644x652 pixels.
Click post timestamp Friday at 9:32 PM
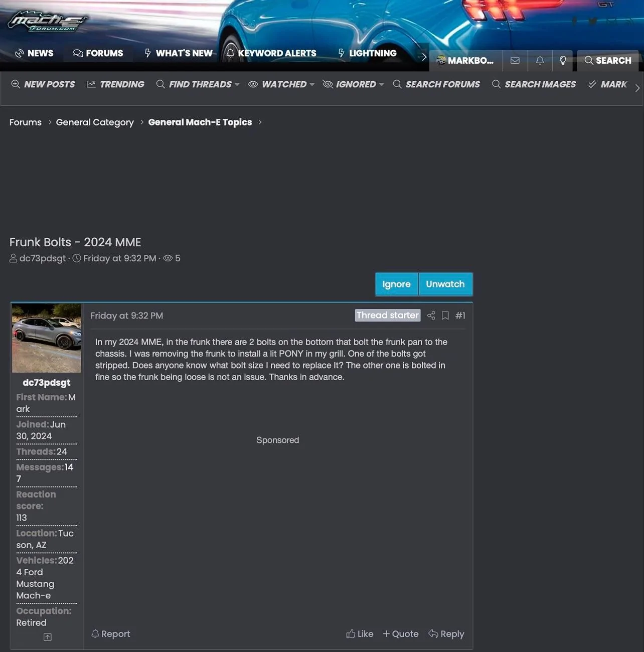click(x=127, y=315)
